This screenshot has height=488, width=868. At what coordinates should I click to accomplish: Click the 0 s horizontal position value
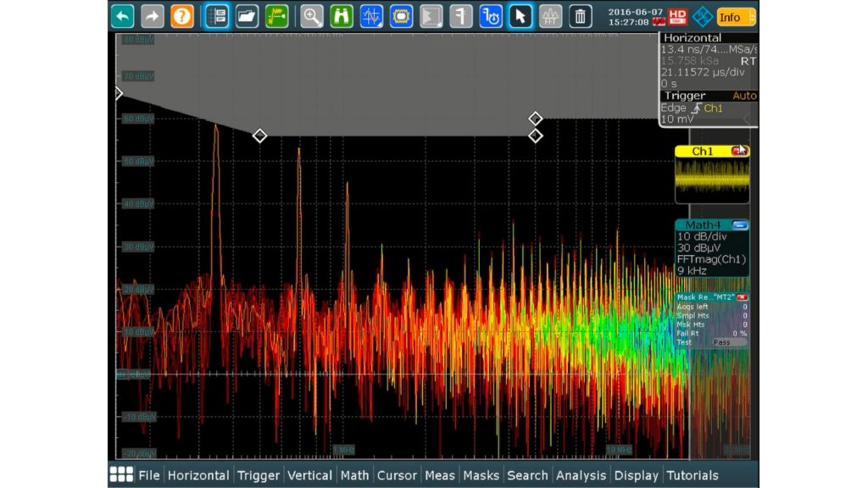(669, 84)
